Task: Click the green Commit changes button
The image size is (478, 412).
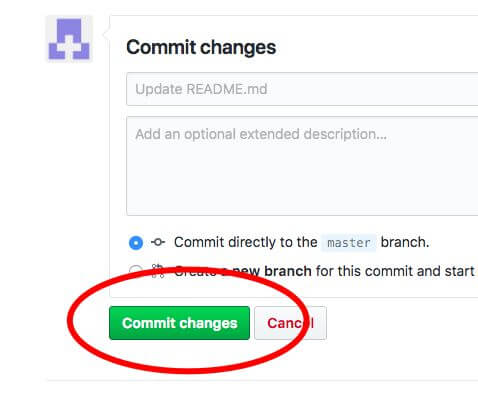Action: (x=179, y=323)
